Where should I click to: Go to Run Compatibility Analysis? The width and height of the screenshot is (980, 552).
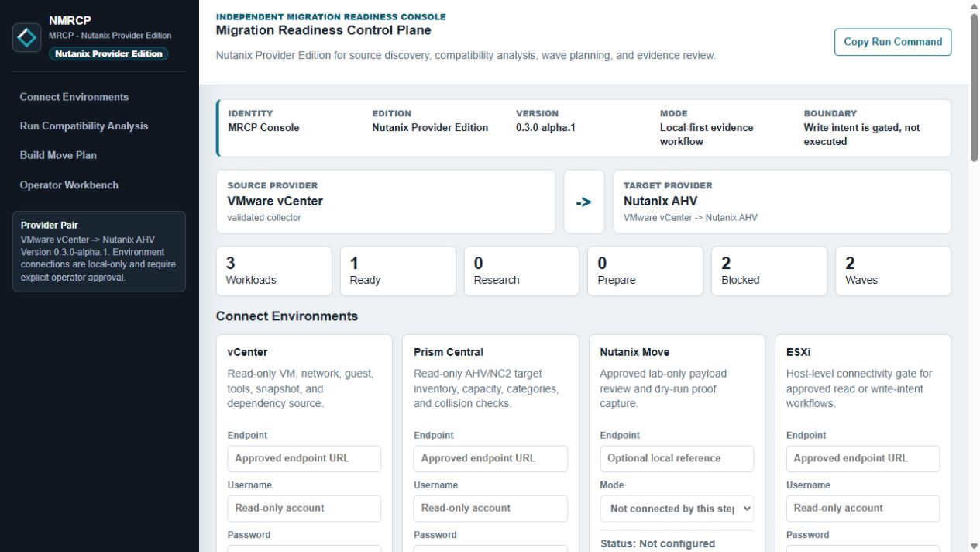point(84,126)
